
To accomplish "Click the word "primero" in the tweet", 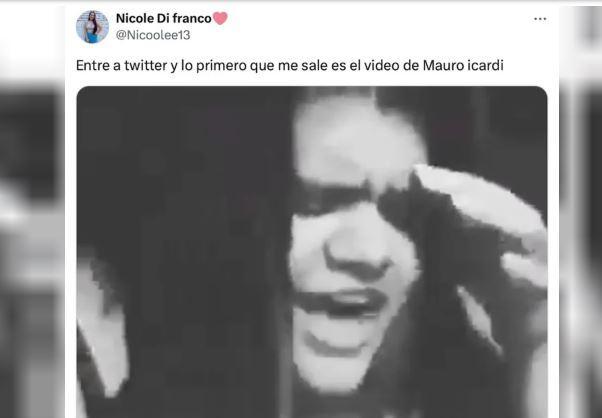I will (221, 66).
